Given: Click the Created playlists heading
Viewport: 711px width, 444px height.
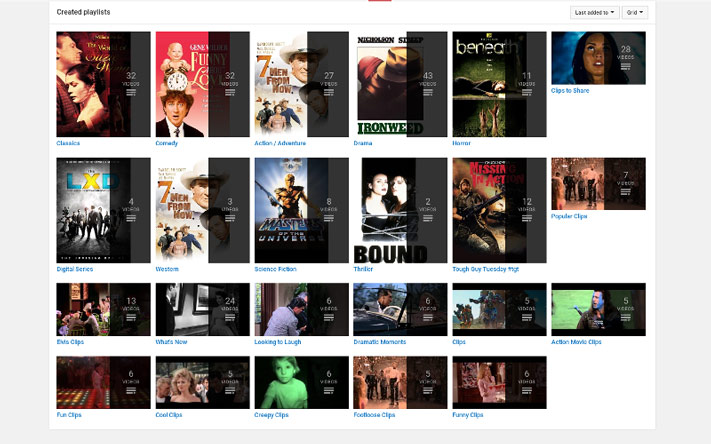Looking at the screenshot, I should coord(83,12).
